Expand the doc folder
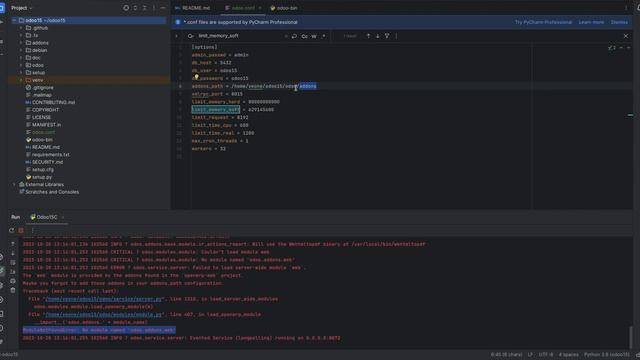640x360 pixels. pos(21,58)
